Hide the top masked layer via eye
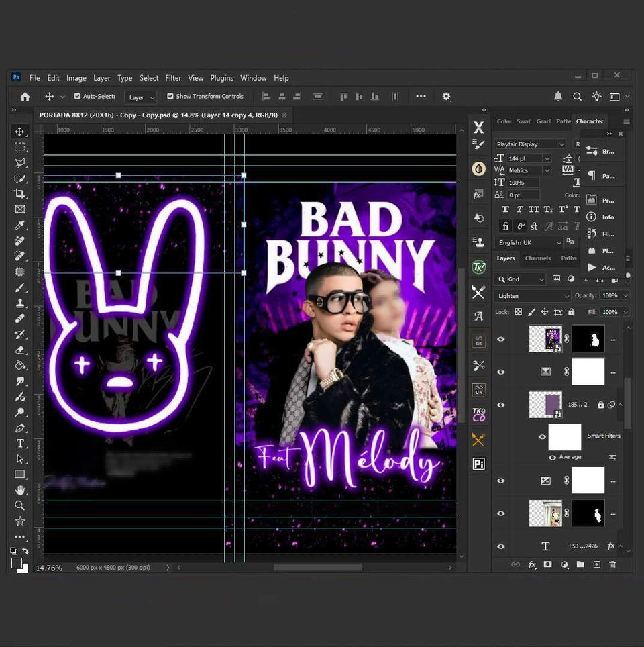Screen dimensions: 644x647 [501, 339]
